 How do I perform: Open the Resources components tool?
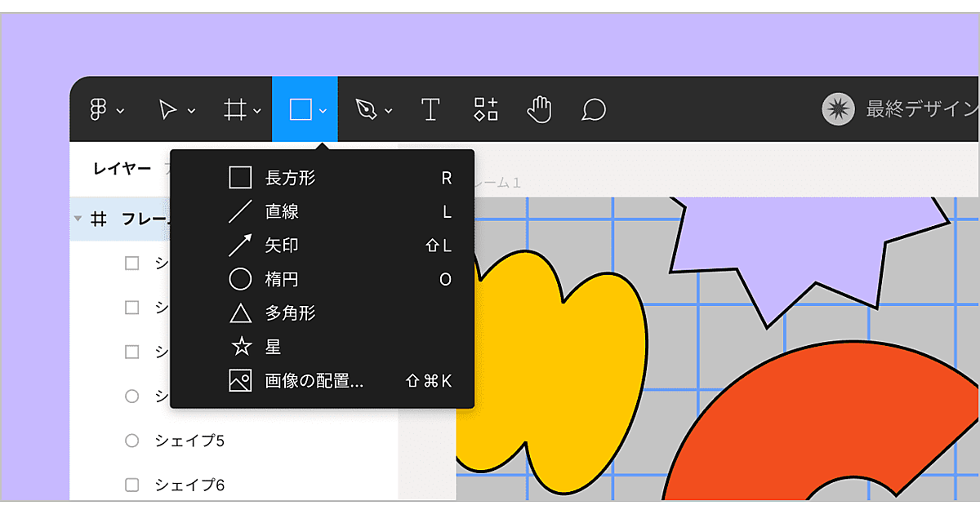486,109
